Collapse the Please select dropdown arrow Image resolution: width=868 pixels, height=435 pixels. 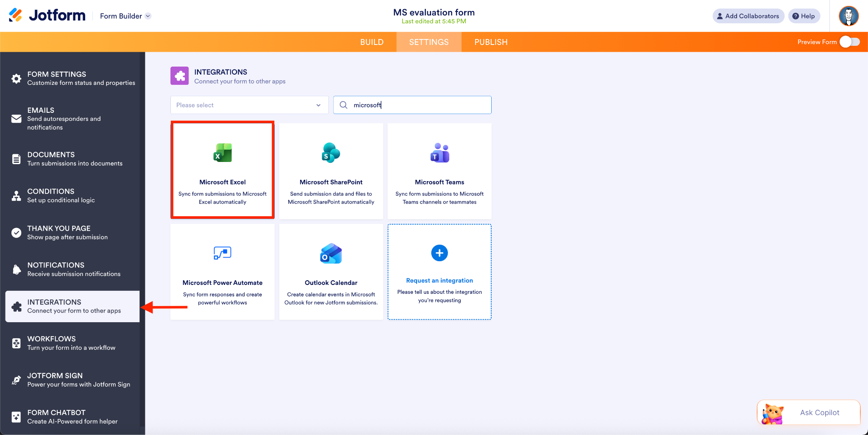click(x=318, y=105)
